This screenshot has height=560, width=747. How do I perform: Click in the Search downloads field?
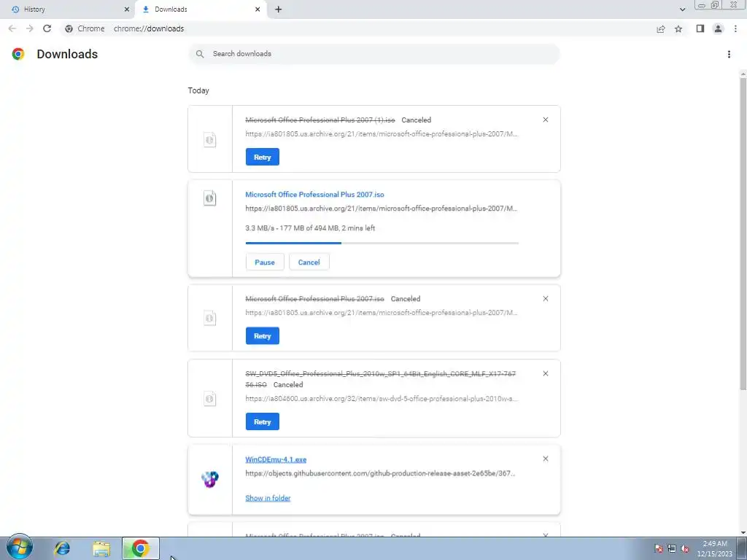point(374,54)
